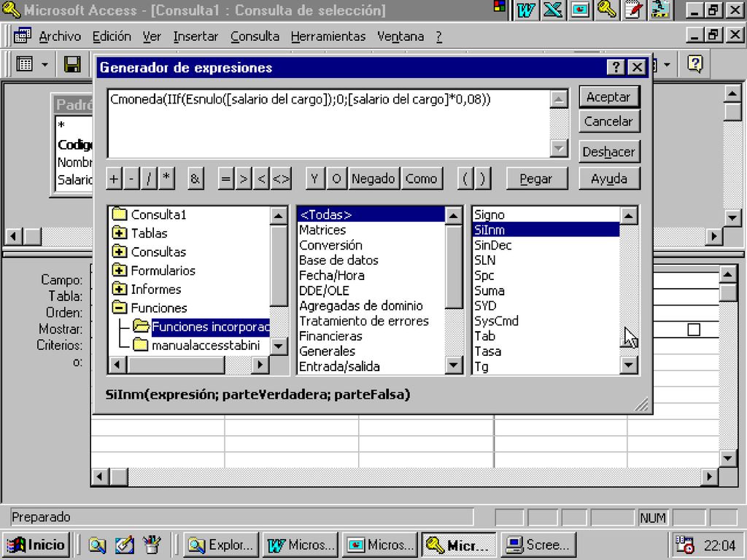Select the Consulta1 folder
The image size is (747, 560).
pyautogui.click(x=158, y=215)
